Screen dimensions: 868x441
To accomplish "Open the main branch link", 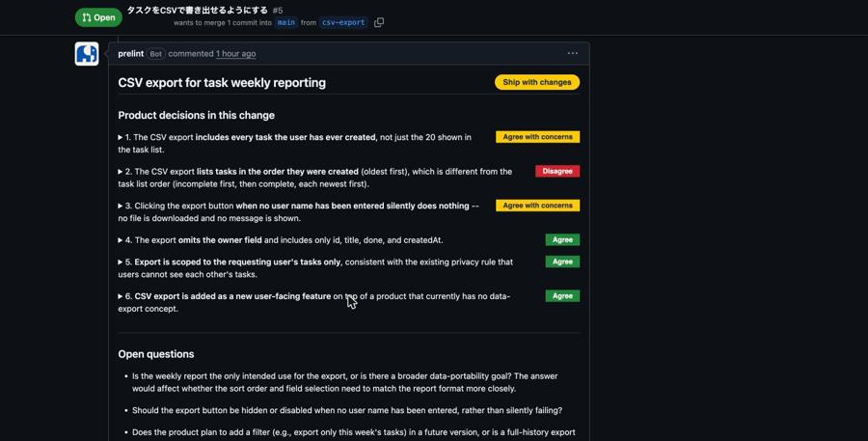I will point(286,23).
